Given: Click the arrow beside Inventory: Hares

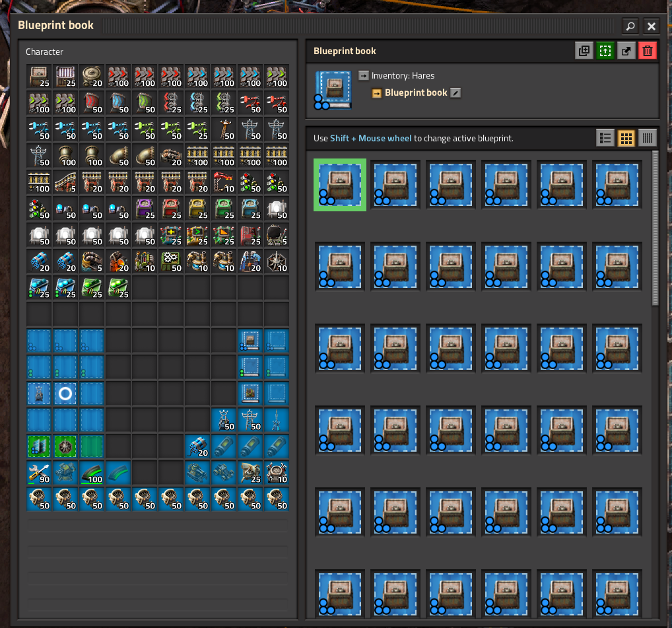Looking at the screenshot, I should pos(364,75).
